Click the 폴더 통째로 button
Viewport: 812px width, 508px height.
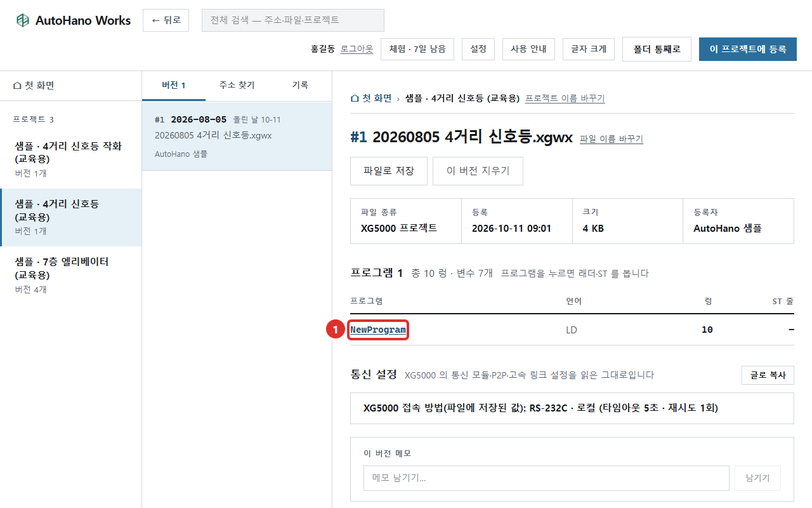[657, 49]
